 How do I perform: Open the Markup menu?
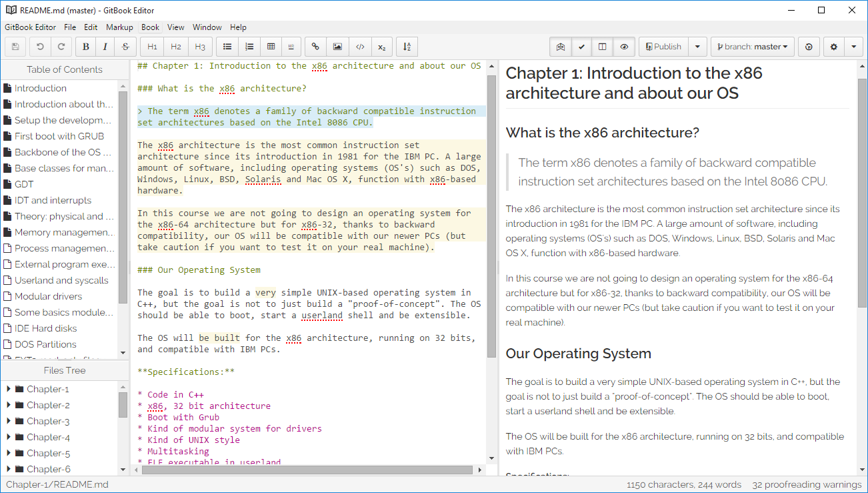pos(119,27)
